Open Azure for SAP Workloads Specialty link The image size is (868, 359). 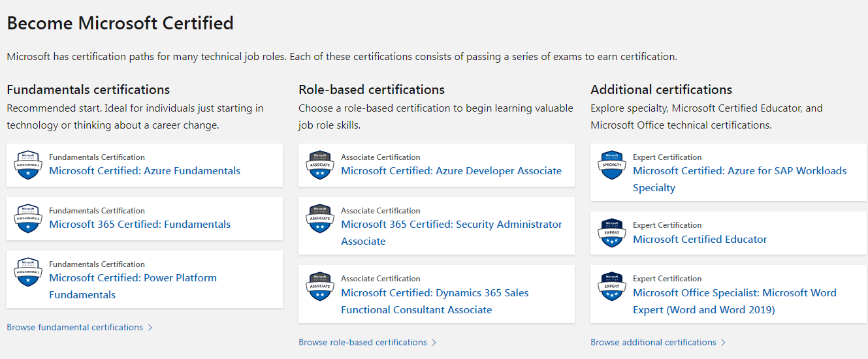739,179
